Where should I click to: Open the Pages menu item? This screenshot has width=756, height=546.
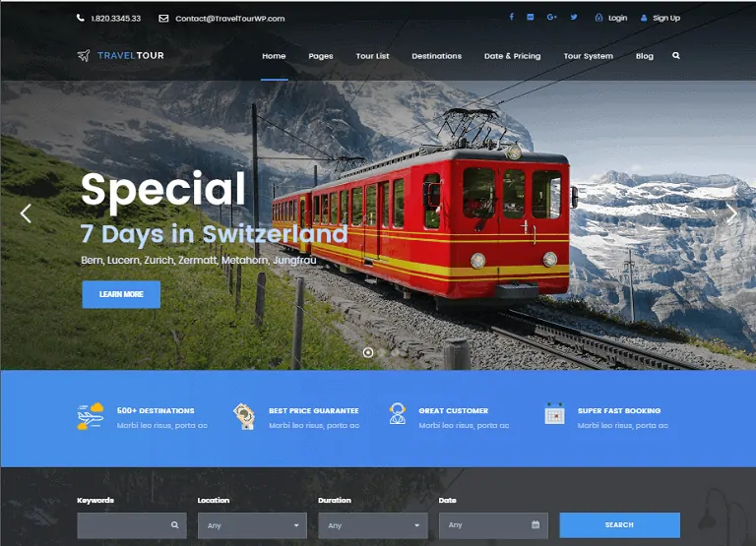(321, 56)
